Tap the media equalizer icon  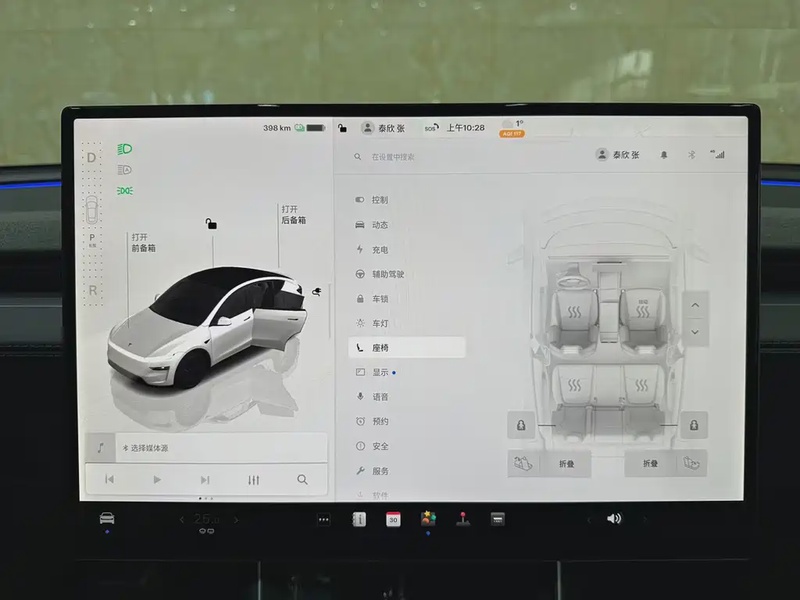coord(253,480)
